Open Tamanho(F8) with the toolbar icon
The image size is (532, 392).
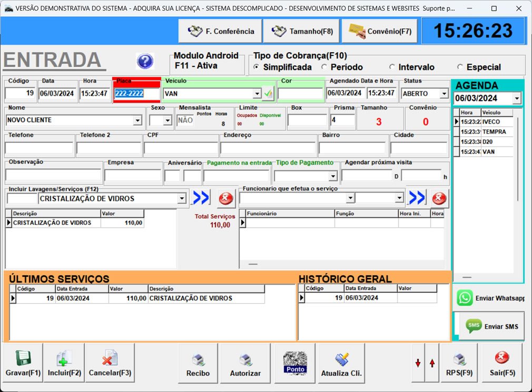[x=278, y=31]
